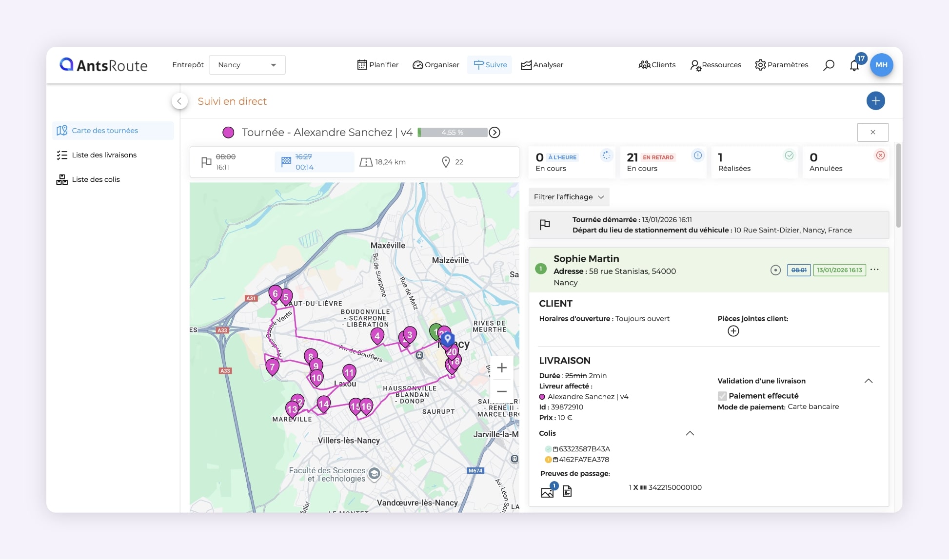Viewport: 949px width, 560px height.
Task: Add a client attachment with plus icon
Action: 733,331
